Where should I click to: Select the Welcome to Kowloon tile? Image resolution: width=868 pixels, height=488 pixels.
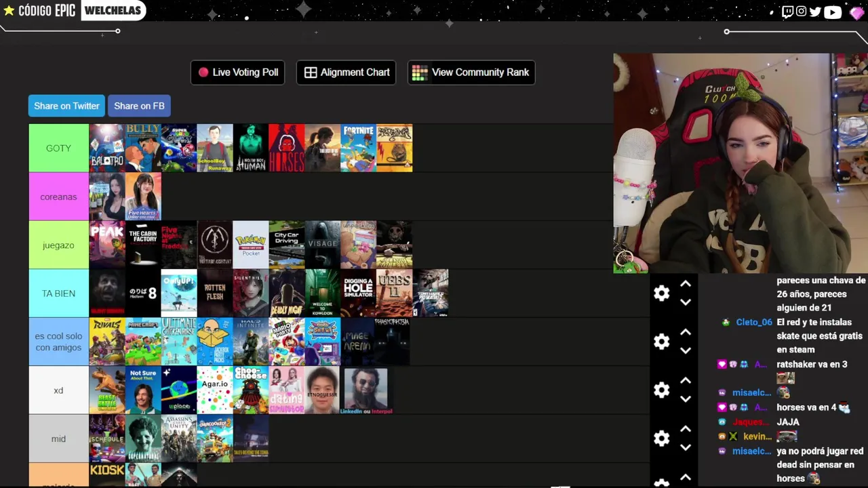pos(323,293)
